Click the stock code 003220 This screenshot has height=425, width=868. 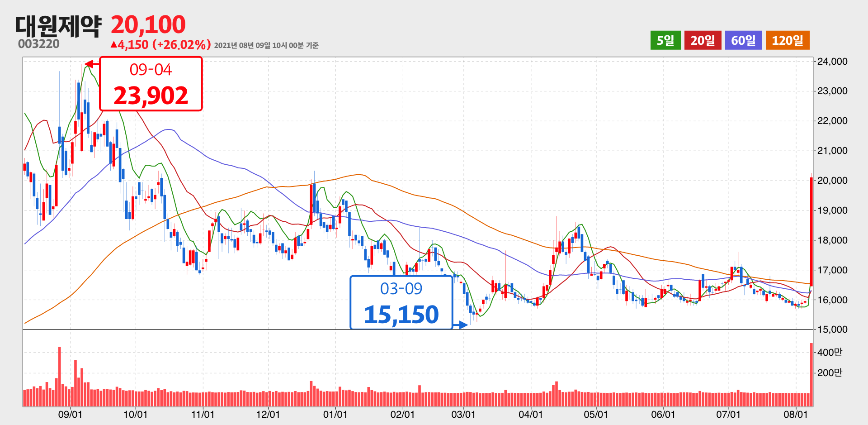(39, 44)
